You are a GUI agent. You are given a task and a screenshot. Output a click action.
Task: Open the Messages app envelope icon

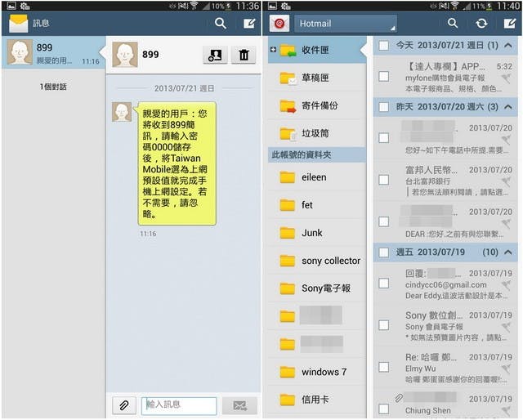click(x=18, y=24)
